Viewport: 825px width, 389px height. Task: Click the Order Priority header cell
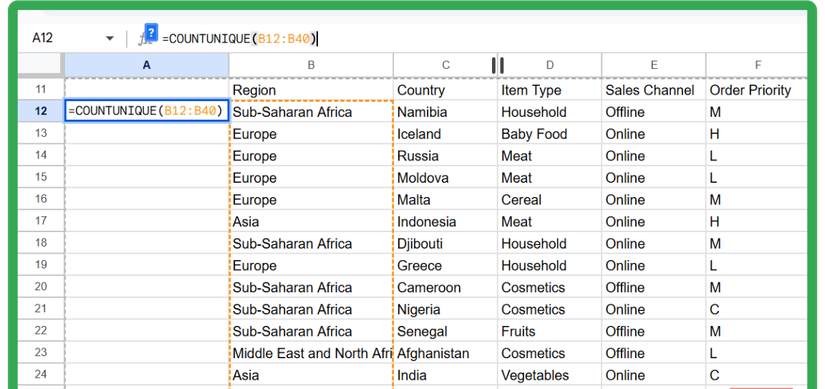(x=757, y=90)
